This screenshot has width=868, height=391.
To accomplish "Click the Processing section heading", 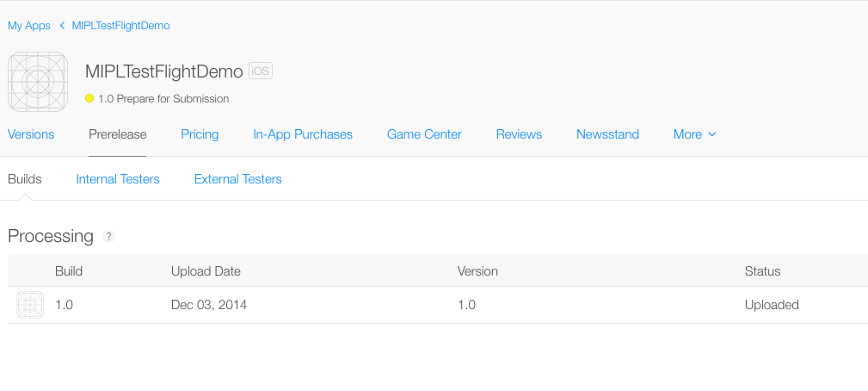I will coord(51,236).
